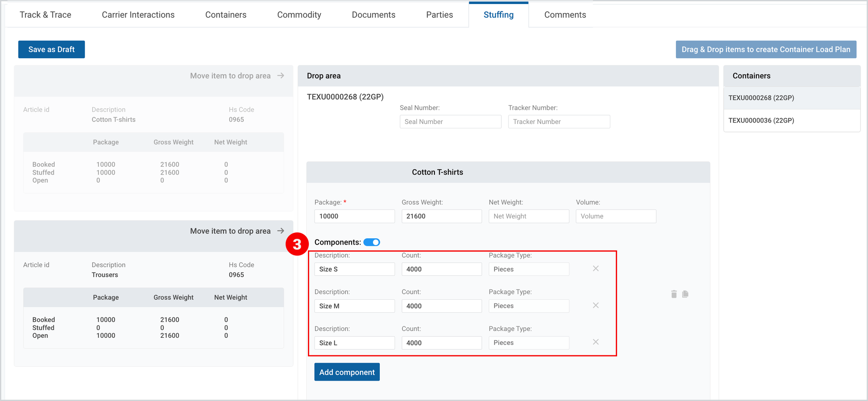Open Package Type field for Size S
868x401 pixels.
coord(529,269)
